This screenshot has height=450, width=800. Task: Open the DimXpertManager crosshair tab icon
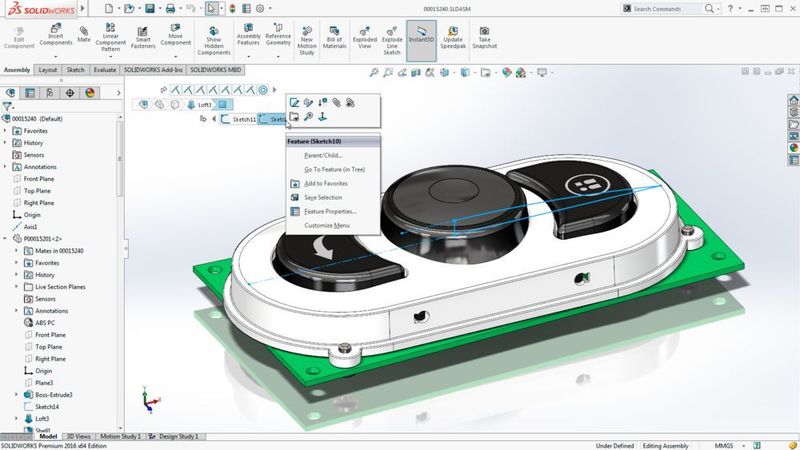coord(70,93)
